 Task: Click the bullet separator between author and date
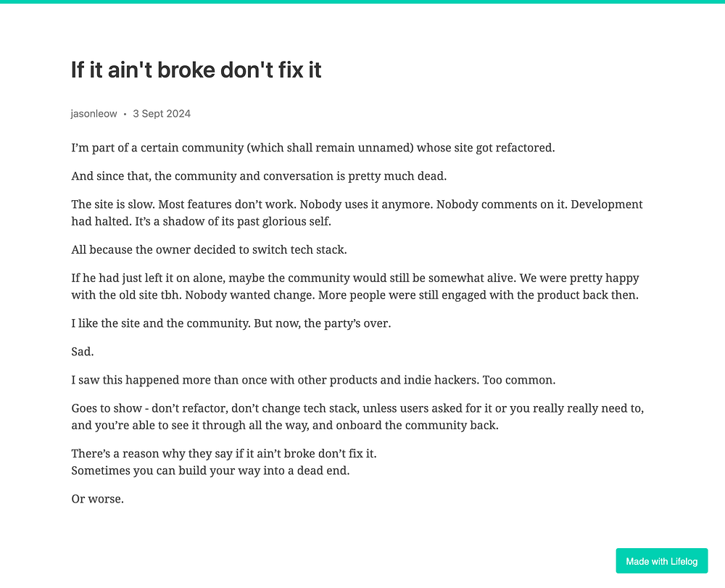pos(125,114)
